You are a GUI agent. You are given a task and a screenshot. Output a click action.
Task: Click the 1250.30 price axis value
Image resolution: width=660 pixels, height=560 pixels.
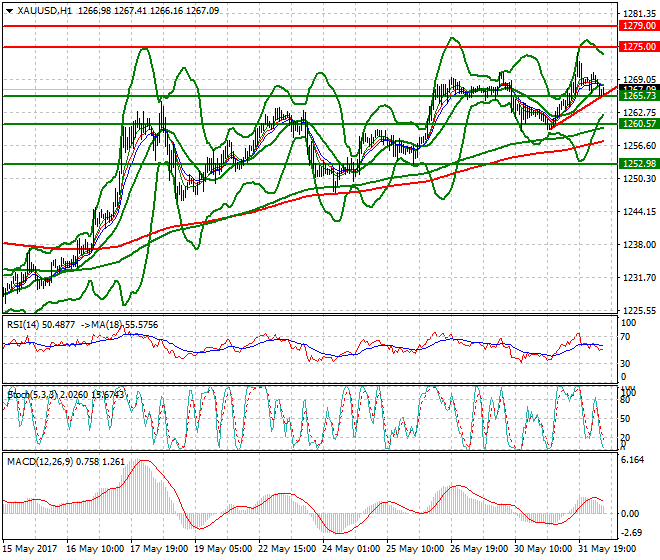point(639,179)
